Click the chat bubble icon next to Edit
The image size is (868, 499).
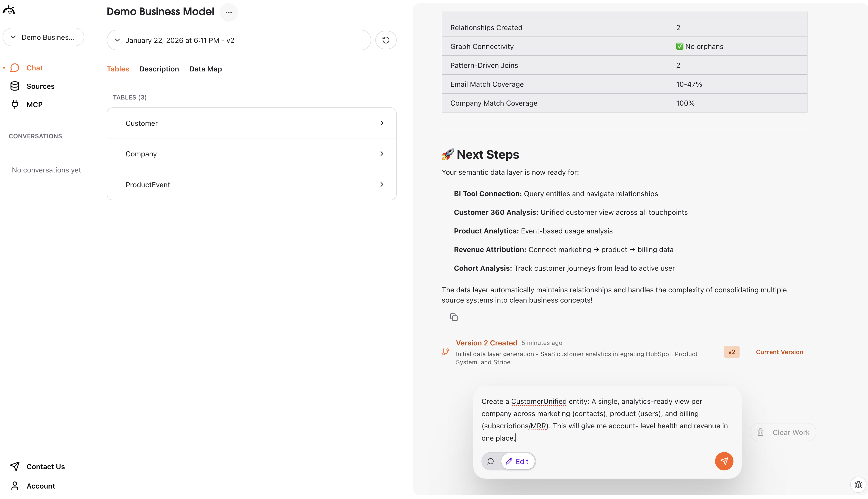click(x=490, y=461)
